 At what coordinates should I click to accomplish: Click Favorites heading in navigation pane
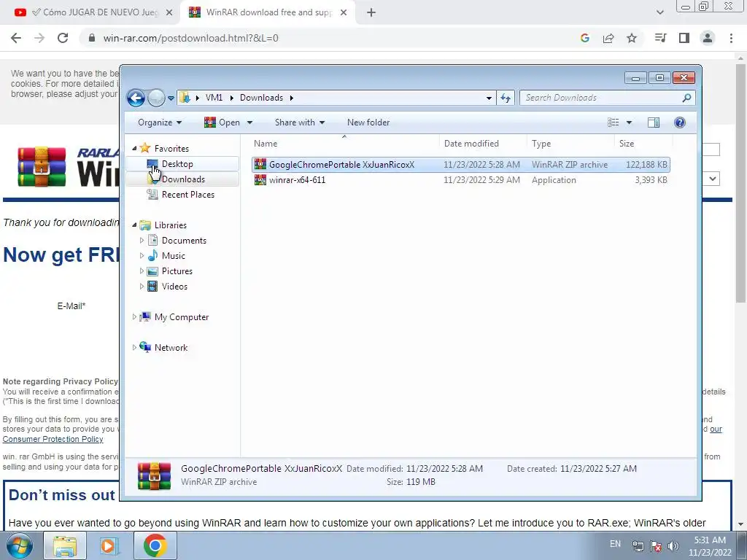point(171,148)
